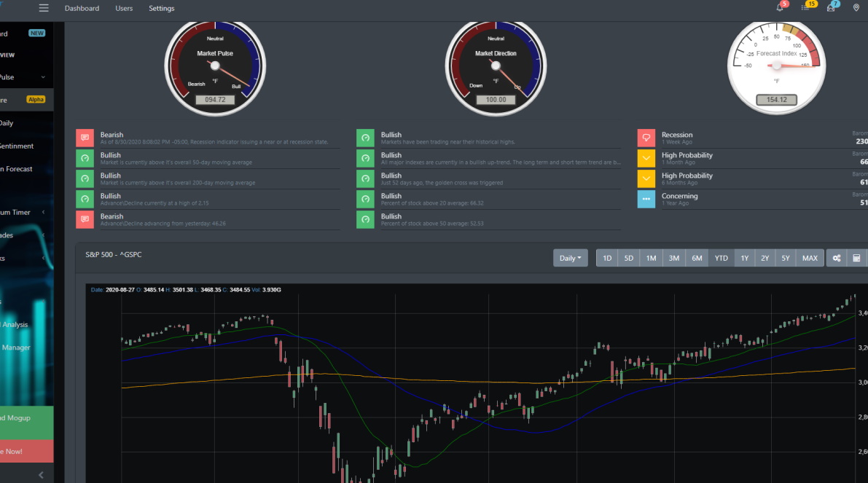
Task: Click the Concerning 1 Year Ago label
Action: 680,199
